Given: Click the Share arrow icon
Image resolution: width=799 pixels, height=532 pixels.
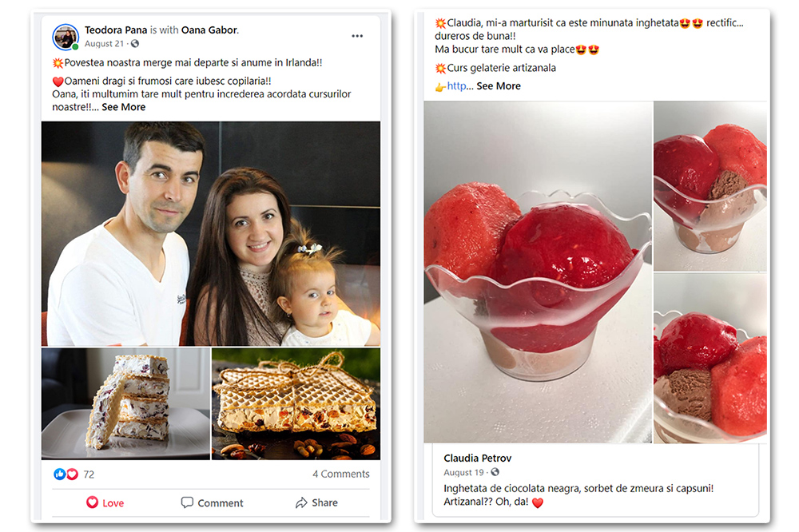Looking at the screenshot, I should (x=302, y=502).
